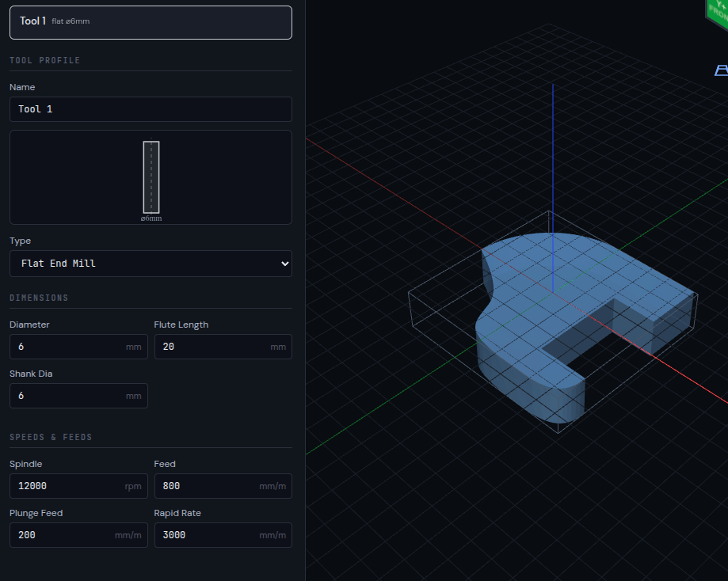Open the Flat End Mill type dropdown
Viewport: 728px width, 581px height.
point(151,264)
